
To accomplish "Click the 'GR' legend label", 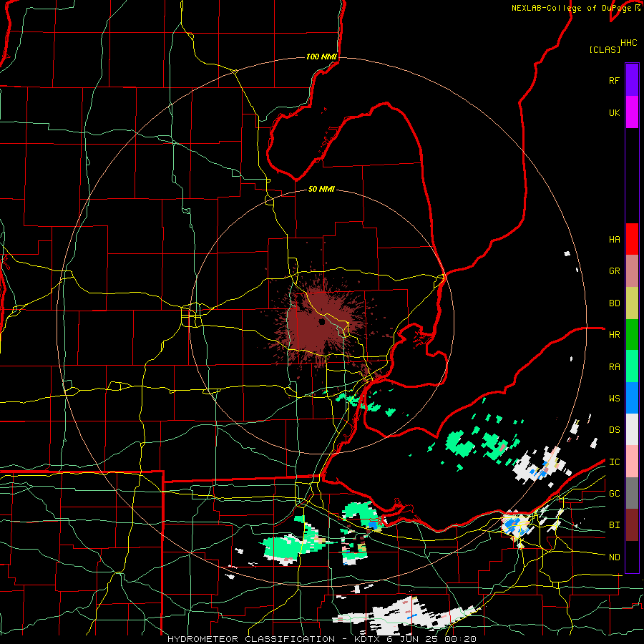I will [614, 271].
